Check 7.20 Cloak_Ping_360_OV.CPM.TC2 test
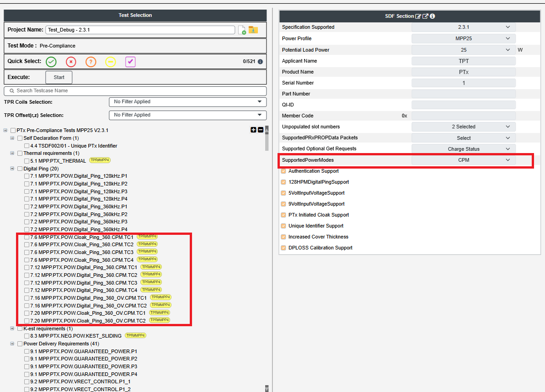 [x=27, y=321]
